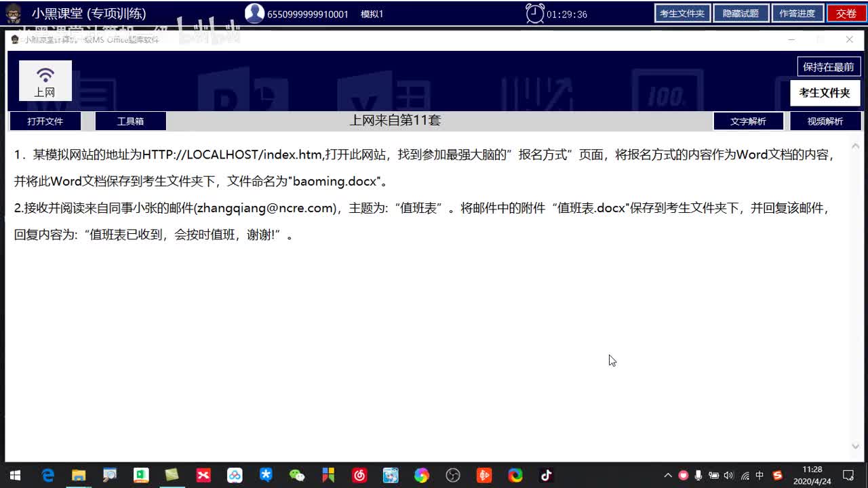Open NetEase Cloud Music taskbar icon
The width and height of the screenshot is (868, 488).
359,475
